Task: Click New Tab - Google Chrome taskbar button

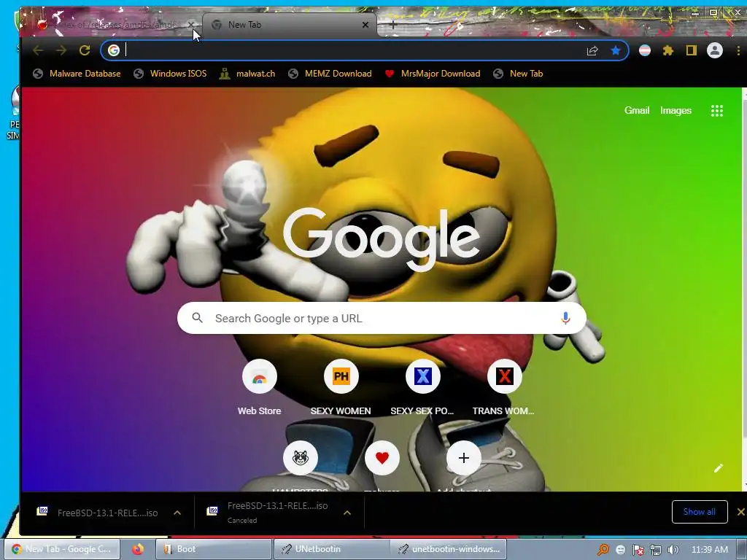Action: 62,549
